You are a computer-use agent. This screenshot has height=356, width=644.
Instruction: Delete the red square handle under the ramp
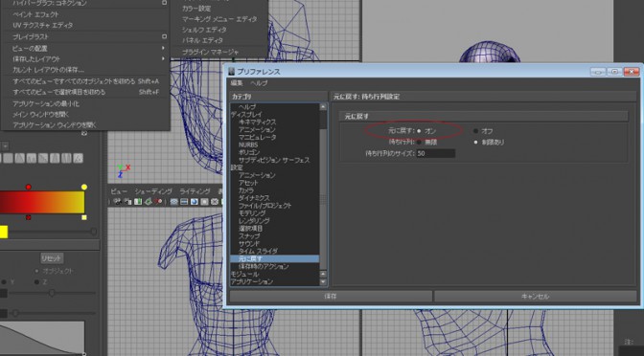(x=29, y=217)
